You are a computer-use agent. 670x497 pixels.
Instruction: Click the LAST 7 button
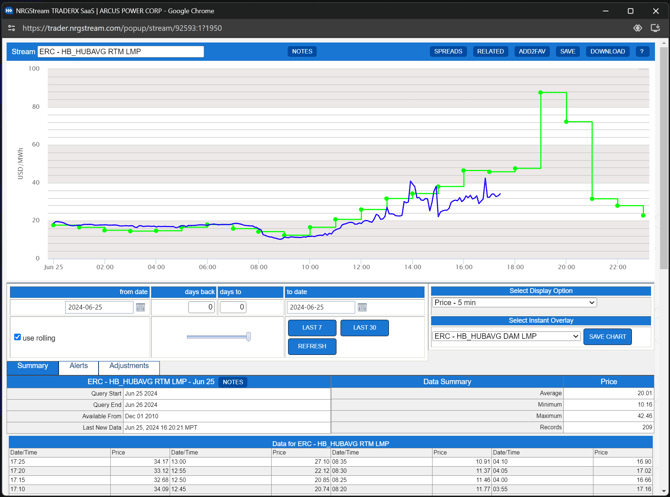(x=312, y=328)
